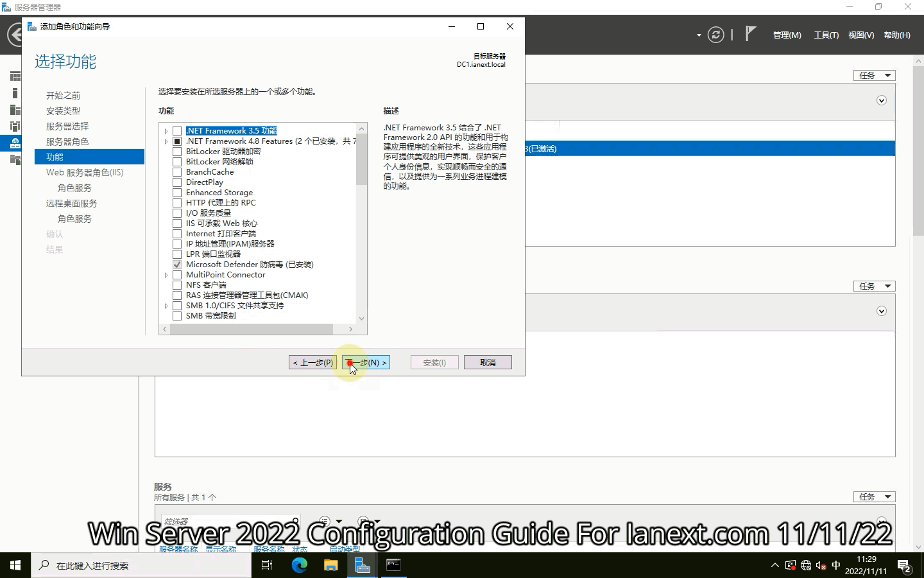Open File Explorer from the taskbar

point(330,565)
